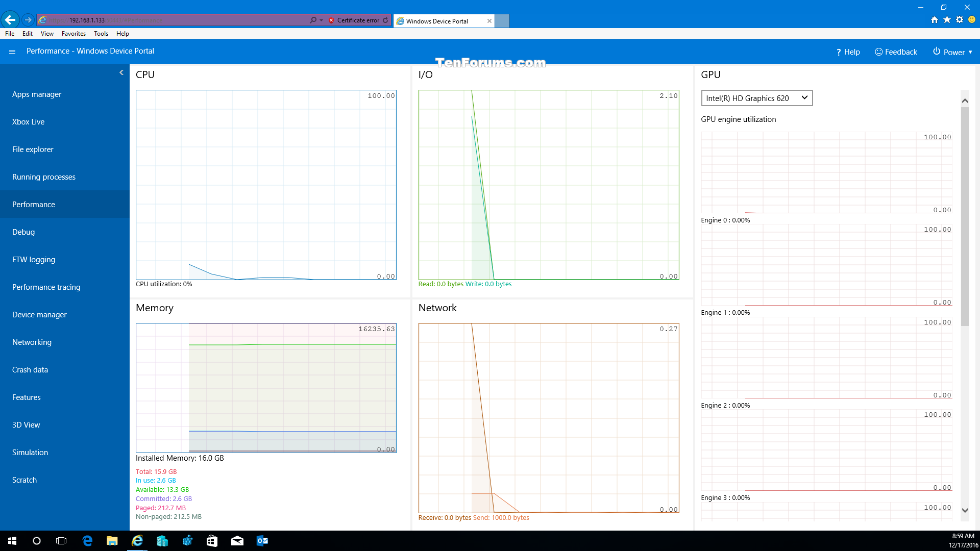Click the smiley feedback icon in browser
980x551 pixels.
(972, 20)
